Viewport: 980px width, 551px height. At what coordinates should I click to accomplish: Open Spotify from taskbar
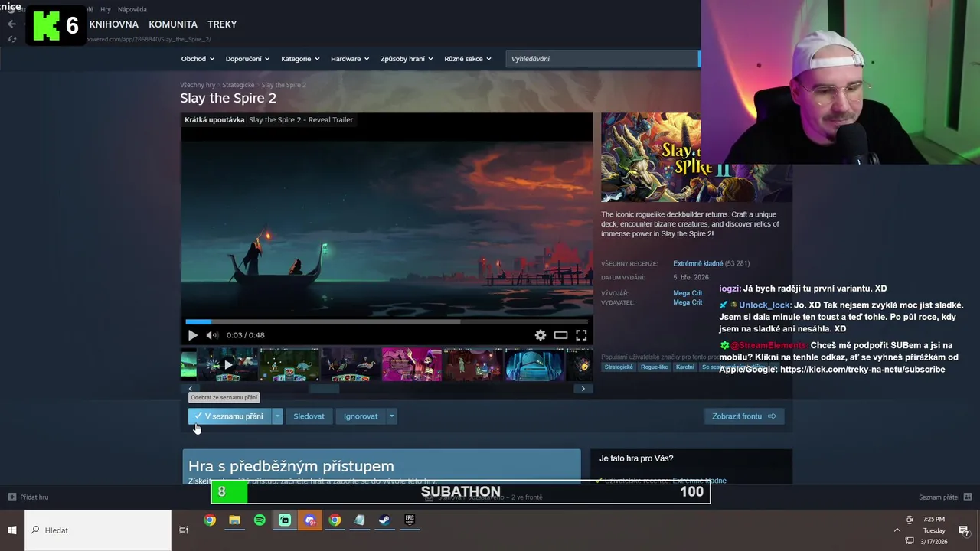pyautogui.click(x=260, y=520)
